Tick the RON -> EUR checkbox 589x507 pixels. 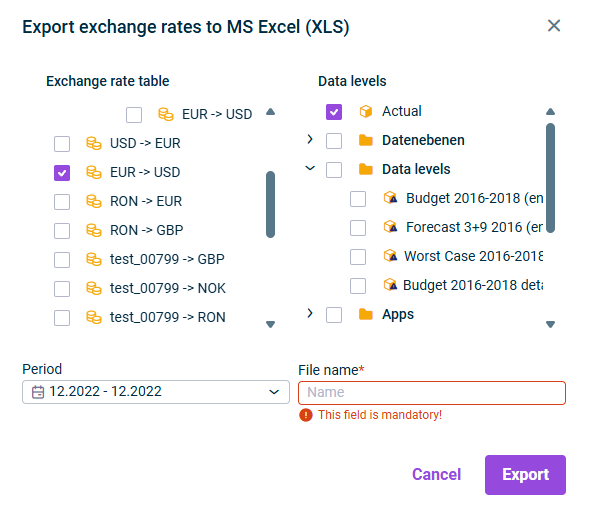tap(62, 202)
